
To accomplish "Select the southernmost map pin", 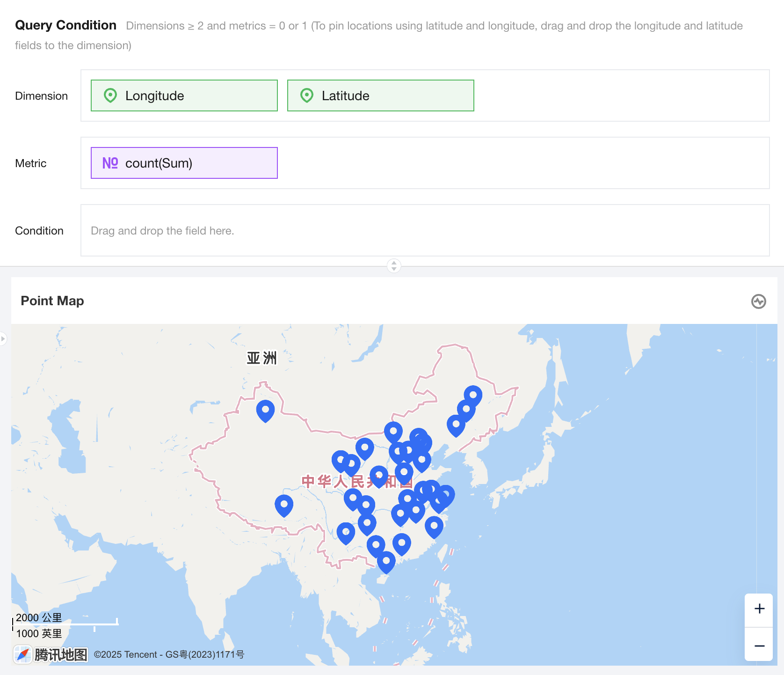I will [x=386, y=561].
